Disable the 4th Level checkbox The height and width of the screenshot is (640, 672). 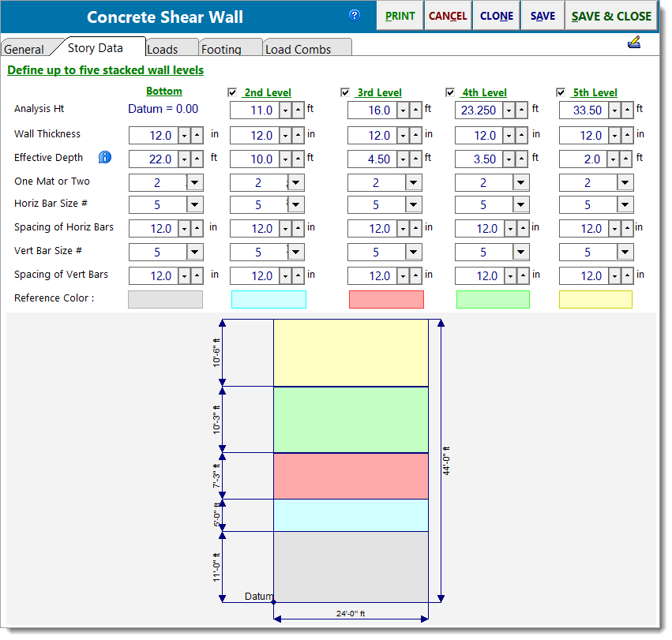(x=450, y=92)
